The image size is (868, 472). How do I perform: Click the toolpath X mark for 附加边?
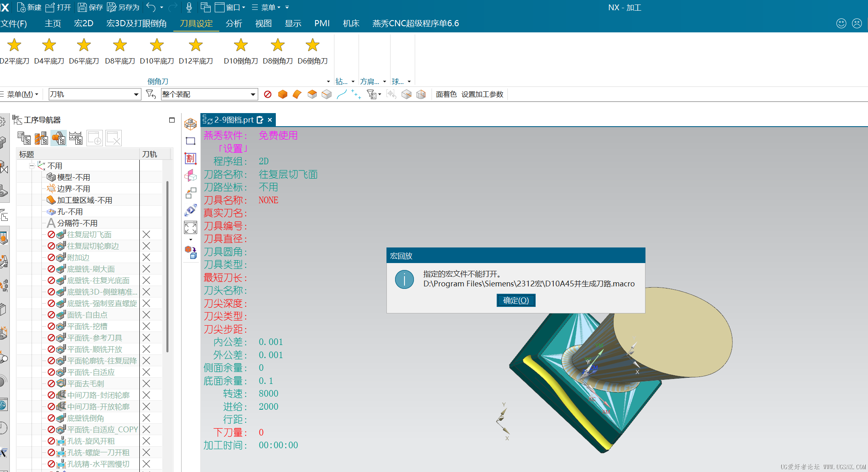pyautogui.click(x=146, y=257)
